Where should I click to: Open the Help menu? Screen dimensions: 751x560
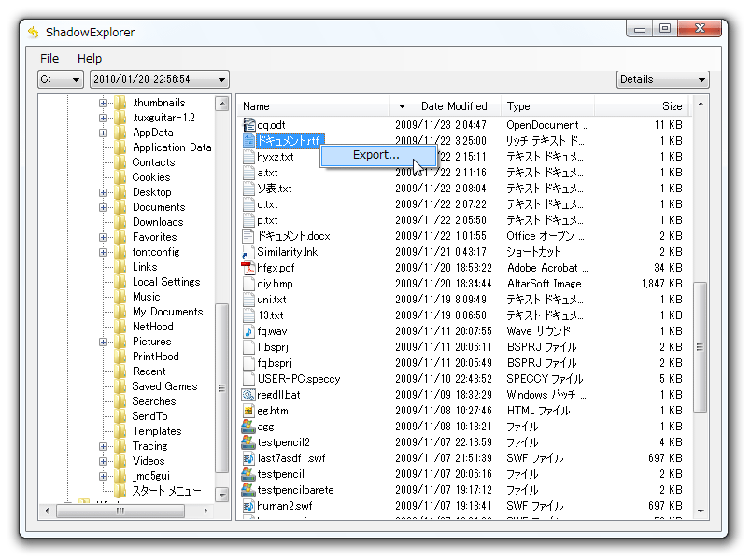point(90,58)
